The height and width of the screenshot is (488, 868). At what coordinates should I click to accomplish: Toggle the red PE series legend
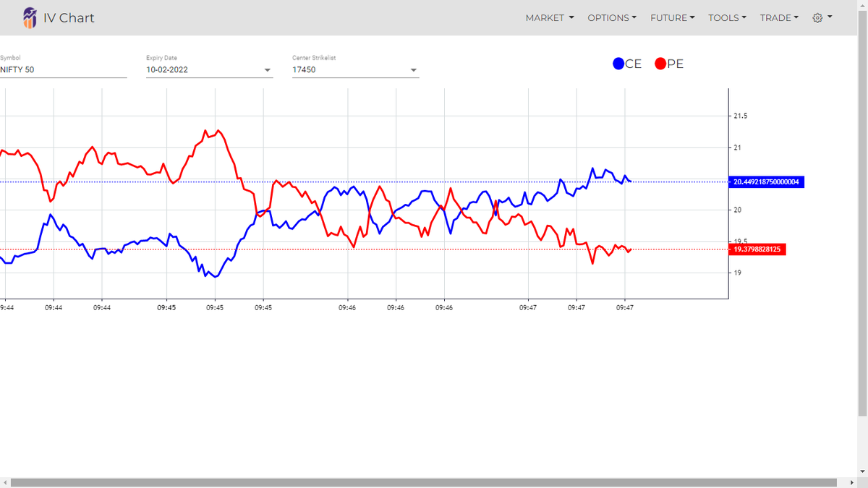pos(669,64)
